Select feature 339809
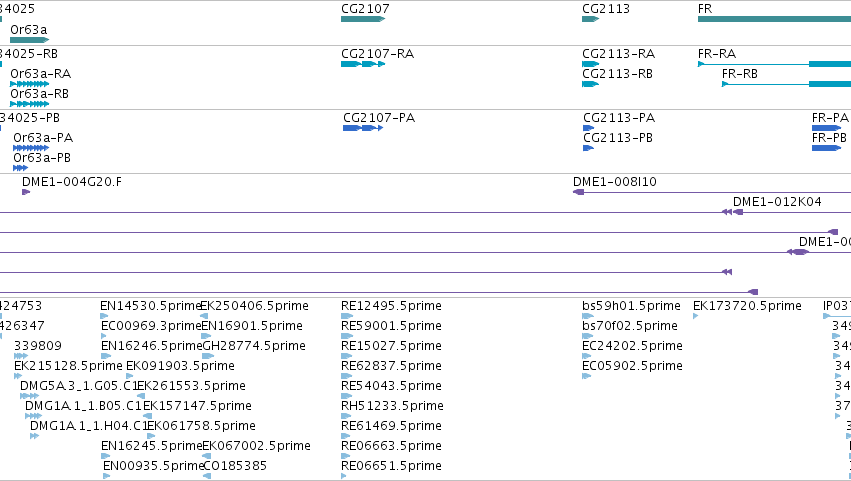Image resolution: width=851 pixels, height=481 pixels. tap(21, 356)
